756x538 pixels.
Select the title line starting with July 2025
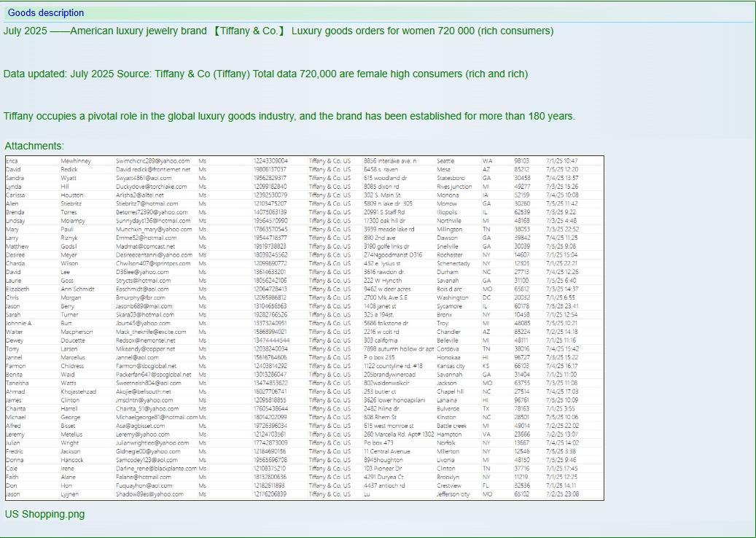coord(277,31)
